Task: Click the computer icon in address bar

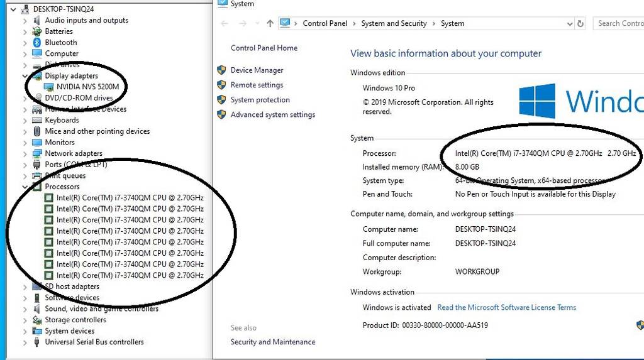Action: [285, 23]
